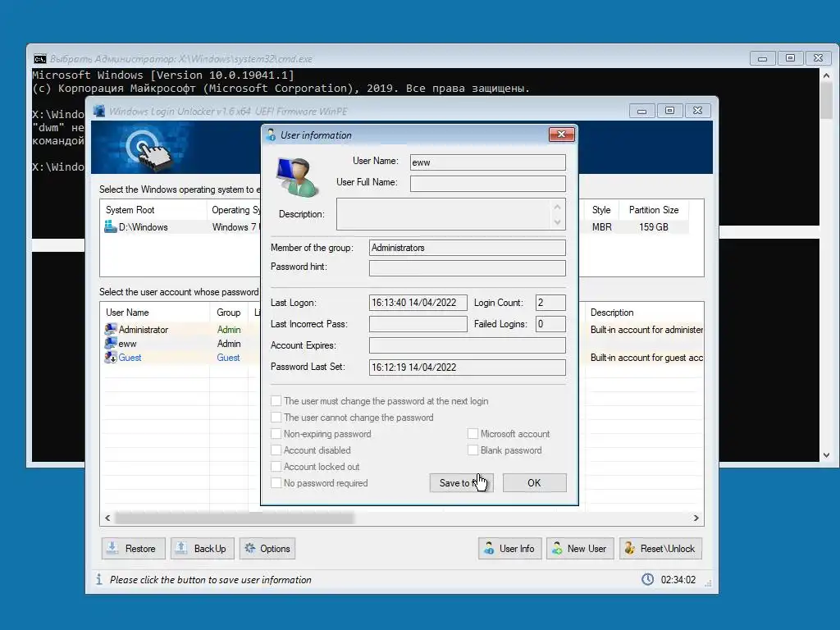Click cmd window scrollbar up arrow
Viewport: 840px width, 630px height.
[x=826, y=75]
